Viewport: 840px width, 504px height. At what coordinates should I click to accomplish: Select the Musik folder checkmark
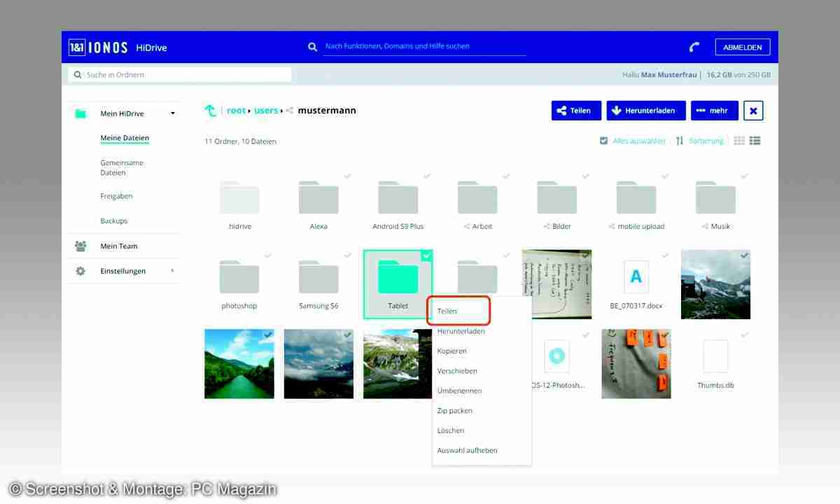click(744, 176)
